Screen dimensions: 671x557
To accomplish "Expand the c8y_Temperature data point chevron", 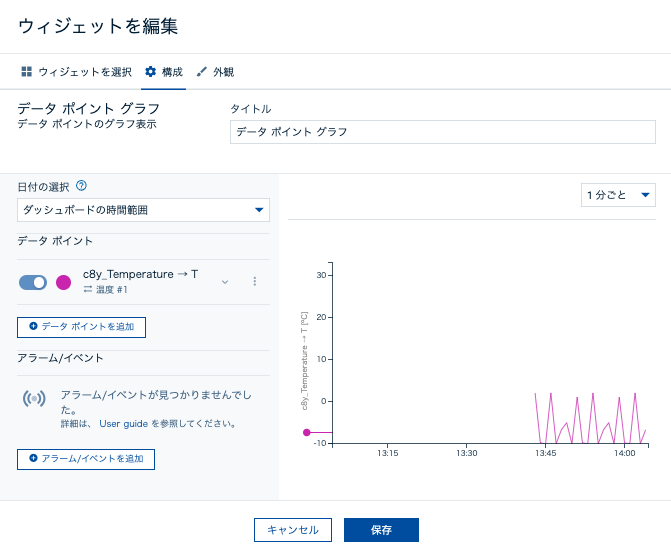I will tap(225, 282).
